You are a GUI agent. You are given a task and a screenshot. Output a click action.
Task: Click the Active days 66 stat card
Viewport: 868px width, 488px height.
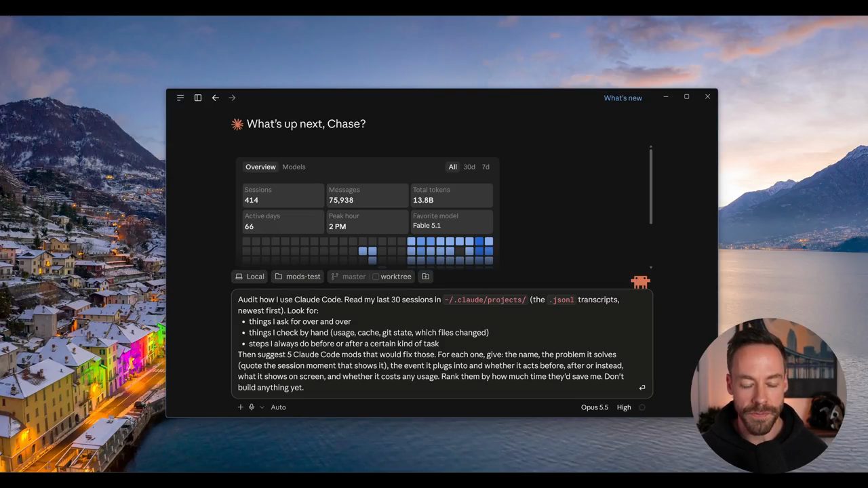coord(283,222)
